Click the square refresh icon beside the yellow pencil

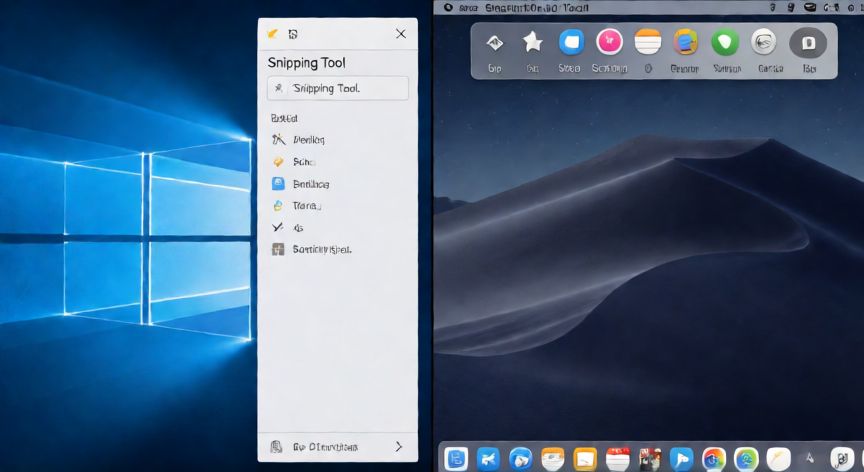tap(293, 34)
